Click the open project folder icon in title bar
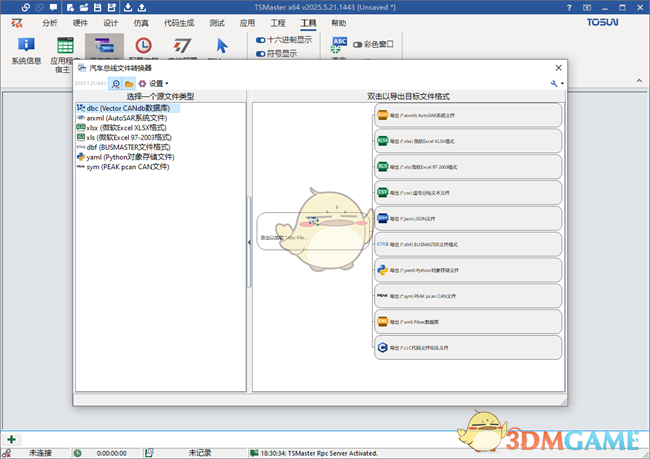 (84, 7)
